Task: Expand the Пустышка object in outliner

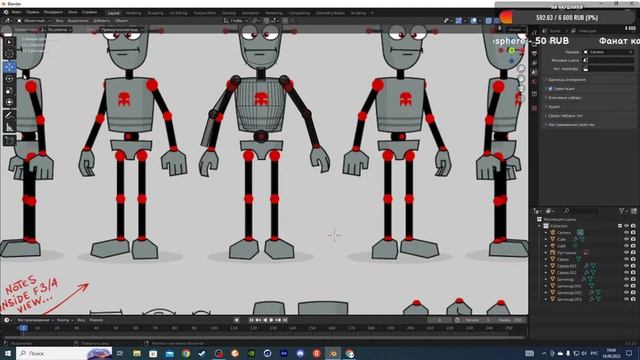Action: pos(546,253)
